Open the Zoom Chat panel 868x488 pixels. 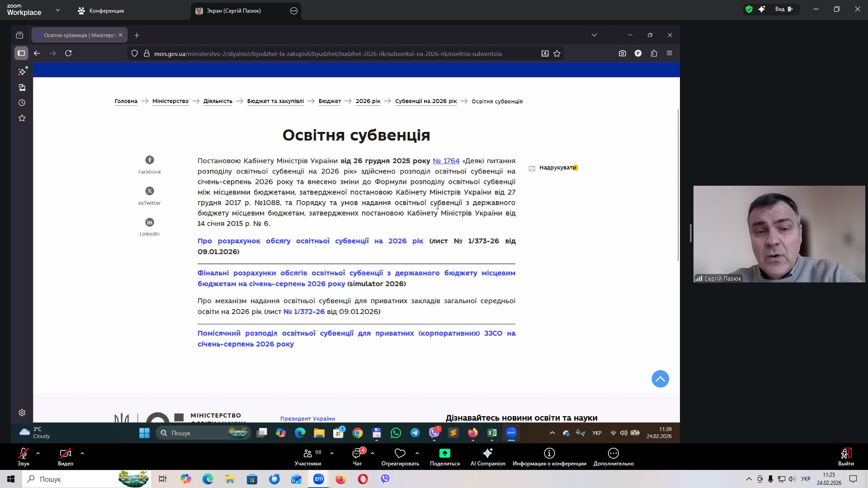pos(357,454)
